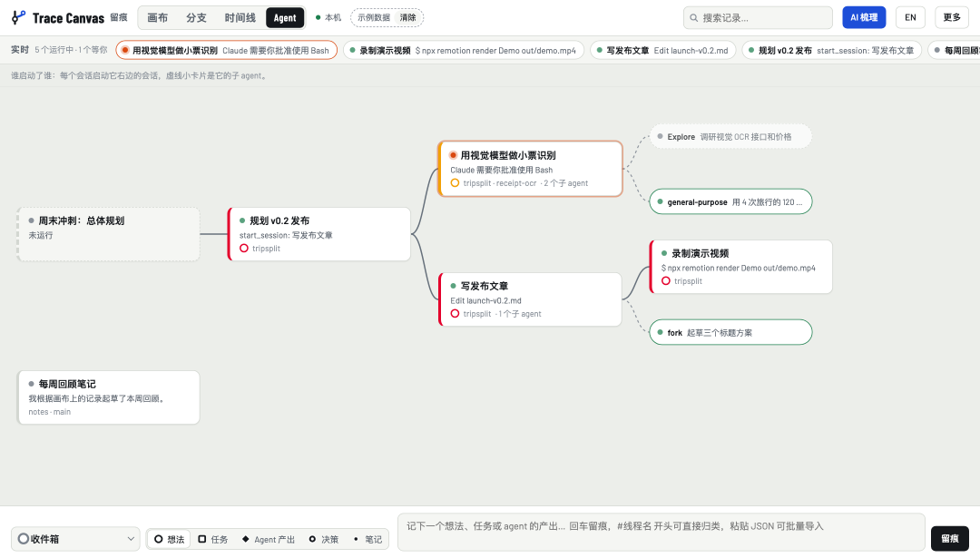The height and width of the screenshot is (558, 980).
Task: Click red ring icon in 录制演示视频 card
Action: point(666,281)
